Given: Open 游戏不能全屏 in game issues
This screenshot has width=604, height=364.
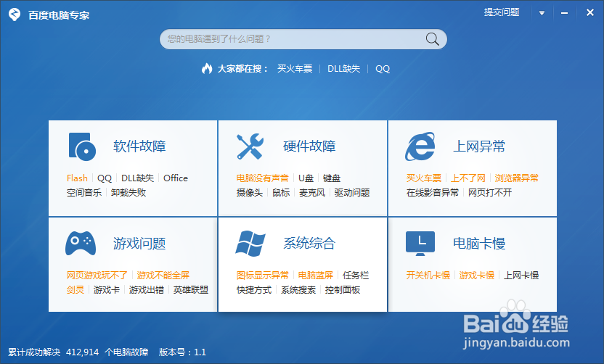Looking at the screenshot, I should point(163,275).
